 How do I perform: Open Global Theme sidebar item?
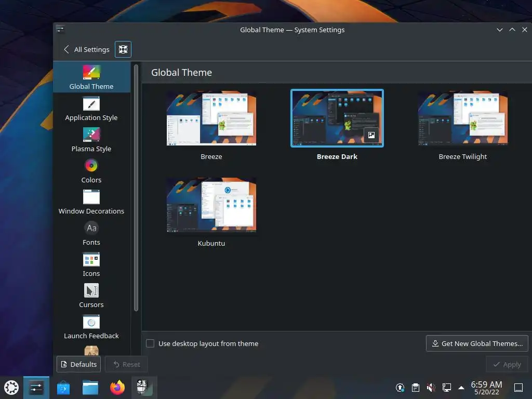point(91,77)
